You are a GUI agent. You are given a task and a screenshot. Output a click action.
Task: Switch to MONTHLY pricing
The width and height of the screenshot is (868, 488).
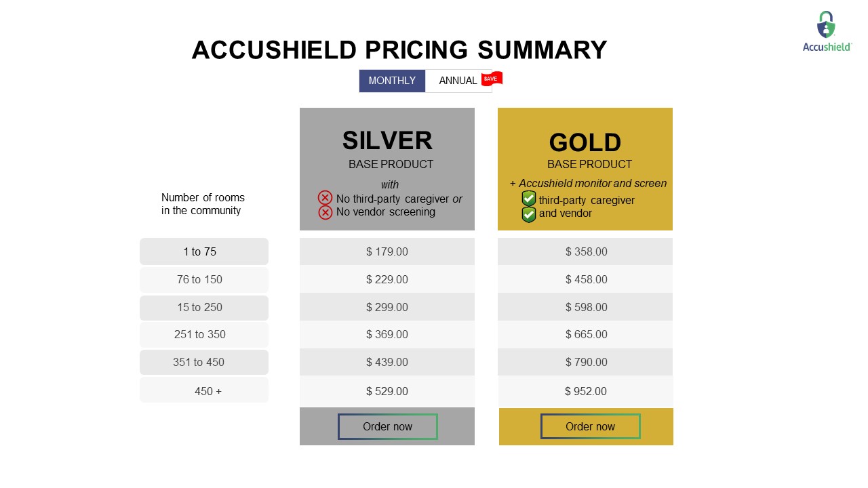point(392,81)
